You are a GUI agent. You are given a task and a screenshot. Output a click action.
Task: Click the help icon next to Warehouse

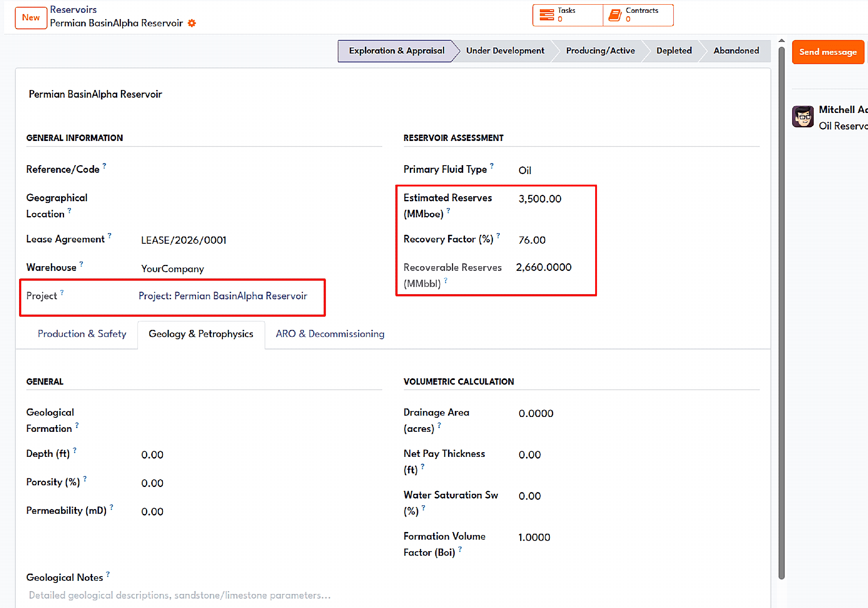tap(81, 264)
